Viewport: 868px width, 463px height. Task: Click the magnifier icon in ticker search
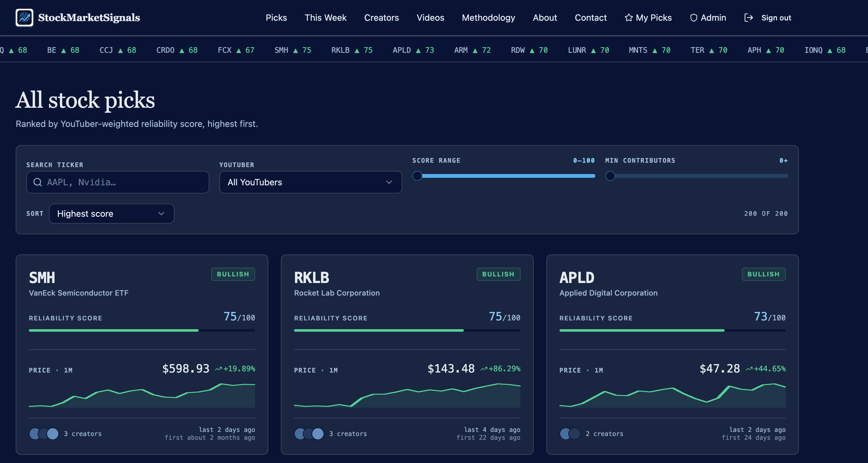pos(38,182)
